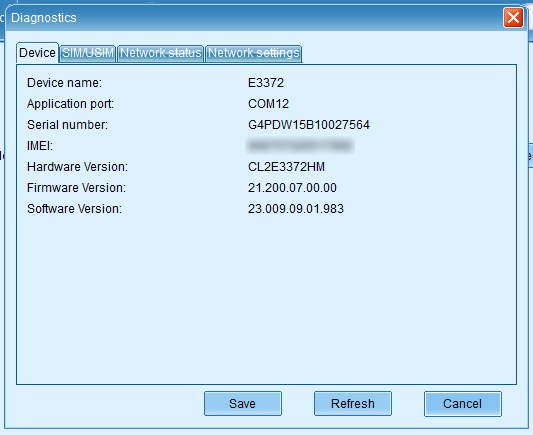Select hardware version CL2E3372HM
The height and width of the screenshot is (435, 533).
point(286,167)
